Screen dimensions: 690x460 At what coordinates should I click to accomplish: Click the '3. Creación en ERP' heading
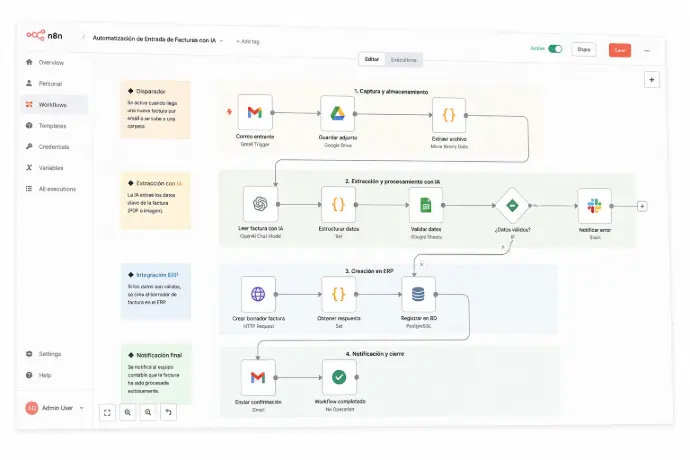pos(369,271)
